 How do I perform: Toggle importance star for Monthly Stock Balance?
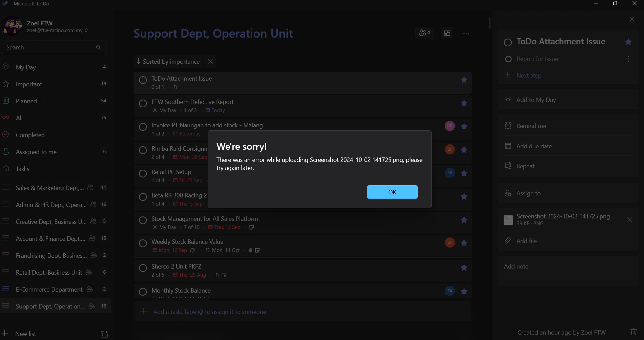pos(464,292)
